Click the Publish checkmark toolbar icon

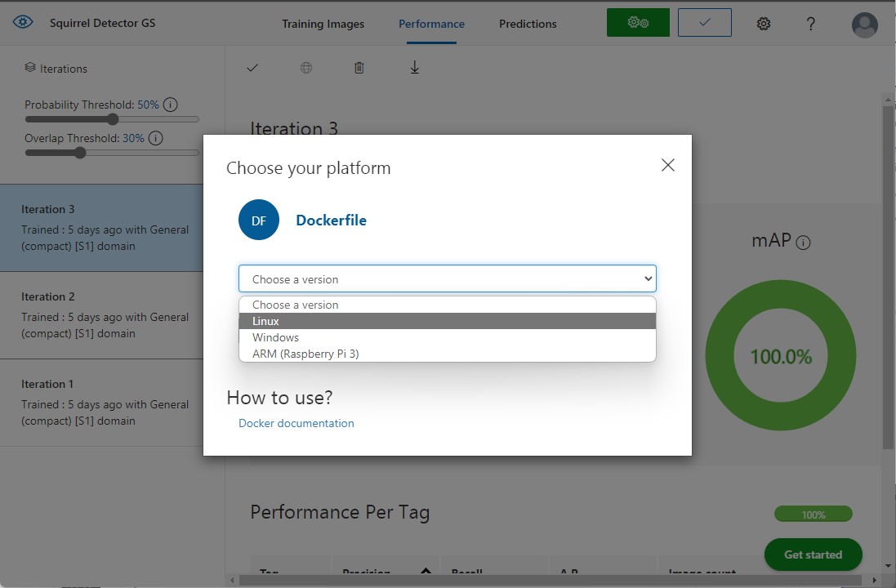(x=252, y=68)
